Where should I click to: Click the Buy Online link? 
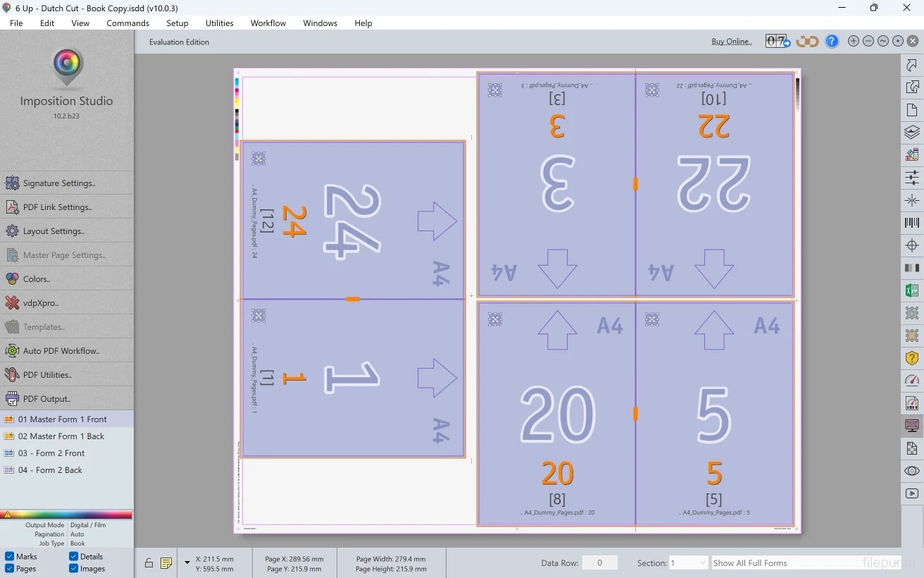731,42
